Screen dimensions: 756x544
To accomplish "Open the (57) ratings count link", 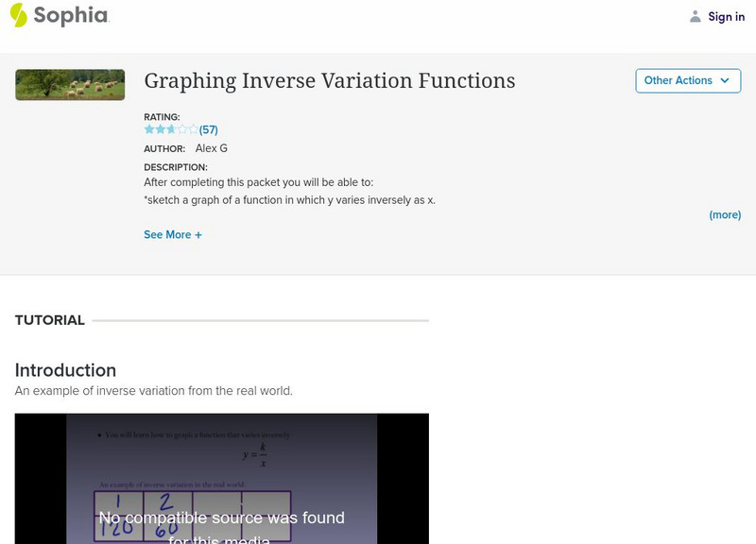I will pos(208,129).
